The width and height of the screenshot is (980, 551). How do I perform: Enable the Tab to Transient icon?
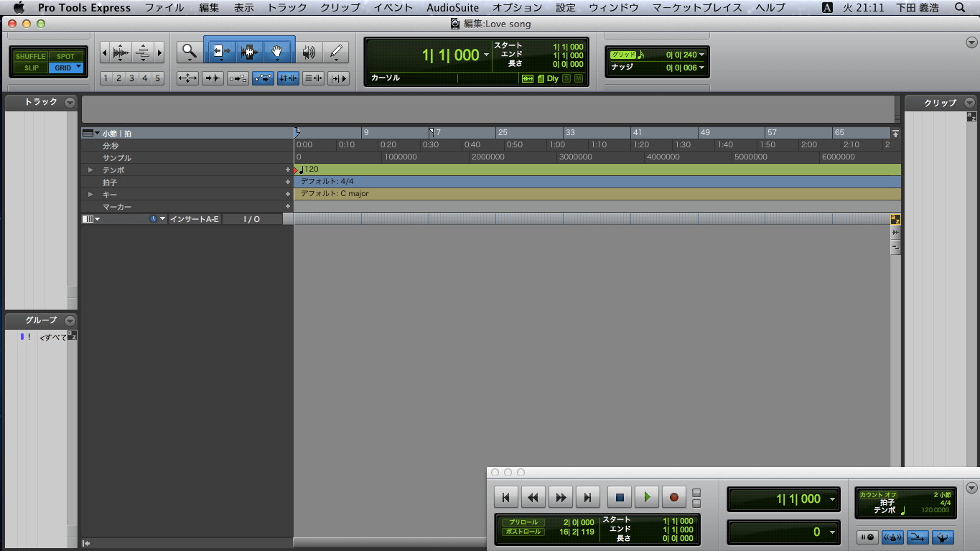(x=213, y=78)
